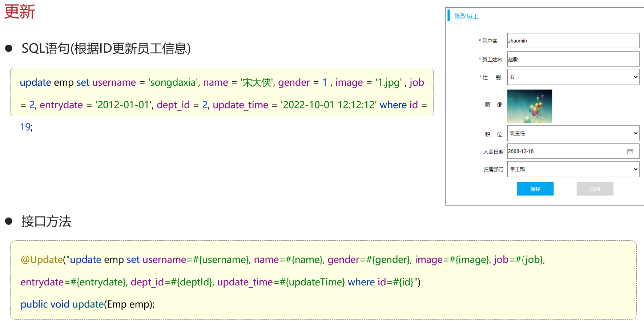Screen dimensions: 644x321
Task: Click the public void update method line
Action: (88, 304)
